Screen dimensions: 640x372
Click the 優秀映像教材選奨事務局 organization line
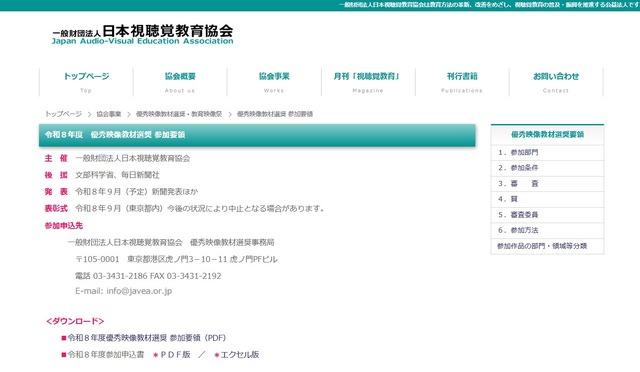[x=171, y=243]
